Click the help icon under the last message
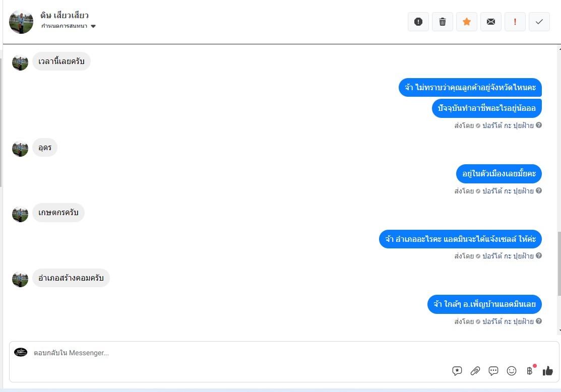Image resolution: width=561 pixels, height=392 pixels. coord(539,321)
